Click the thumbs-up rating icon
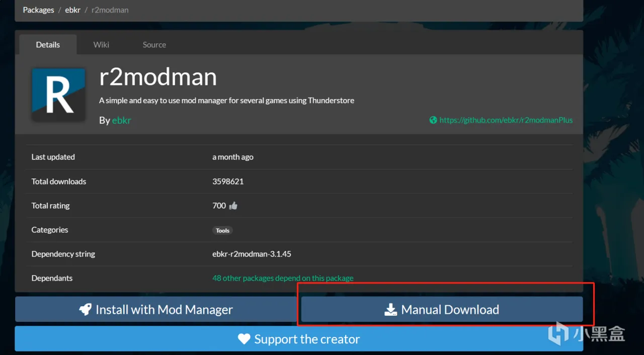The image size is (644, 355). click(233, 206)
